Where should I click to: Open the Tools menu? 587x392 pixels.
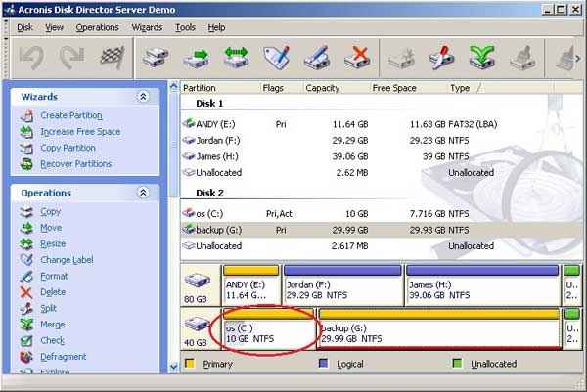(185, 28)
